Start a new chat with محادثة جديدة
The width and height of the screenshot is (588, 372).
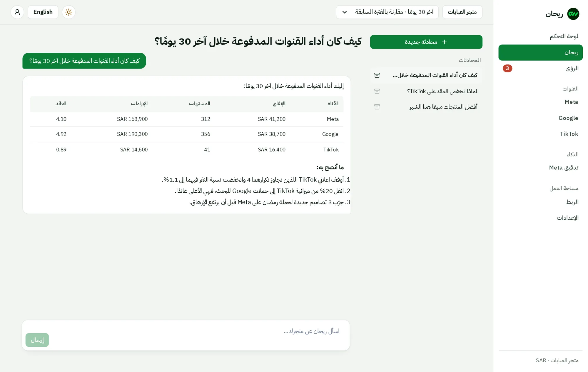(x=426, y=42)
